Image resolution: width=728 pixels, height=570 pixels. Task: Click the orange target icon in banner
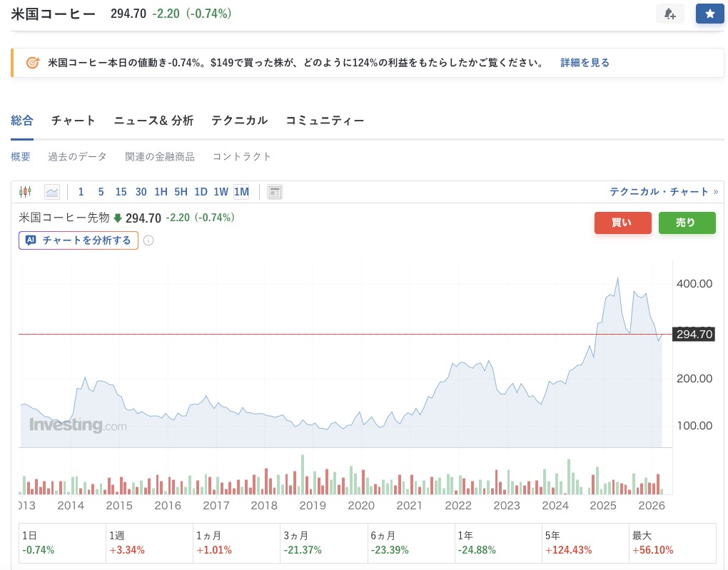click(x=32, y=63)
